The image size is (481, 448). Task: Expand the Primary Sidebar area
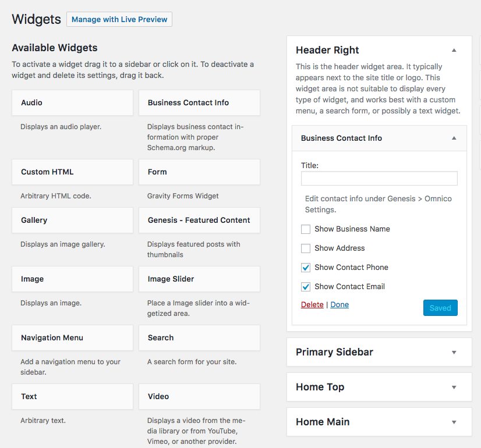(x=454, y=353)
